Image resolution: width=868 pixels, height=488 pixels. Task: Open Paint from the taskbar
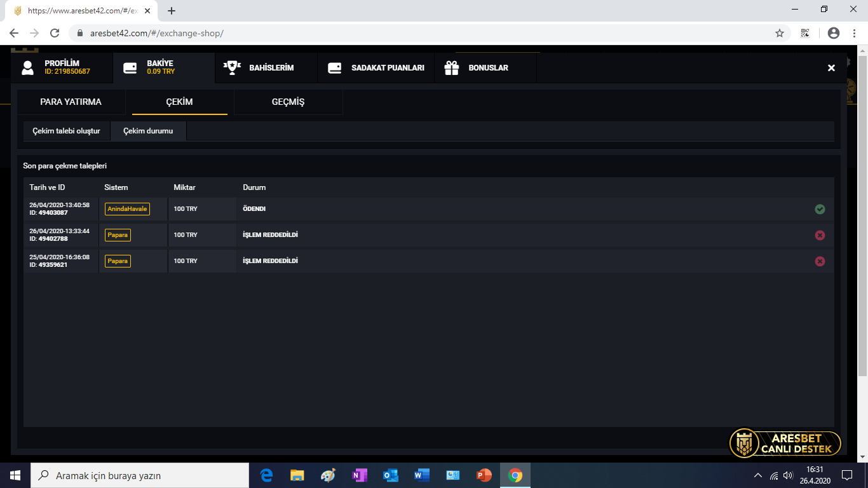pos(328,475)
